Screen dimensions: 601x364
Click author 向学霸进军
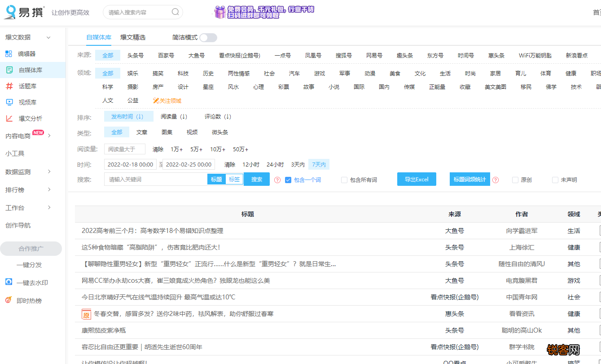pyautogui.click(x=522, y=231)
